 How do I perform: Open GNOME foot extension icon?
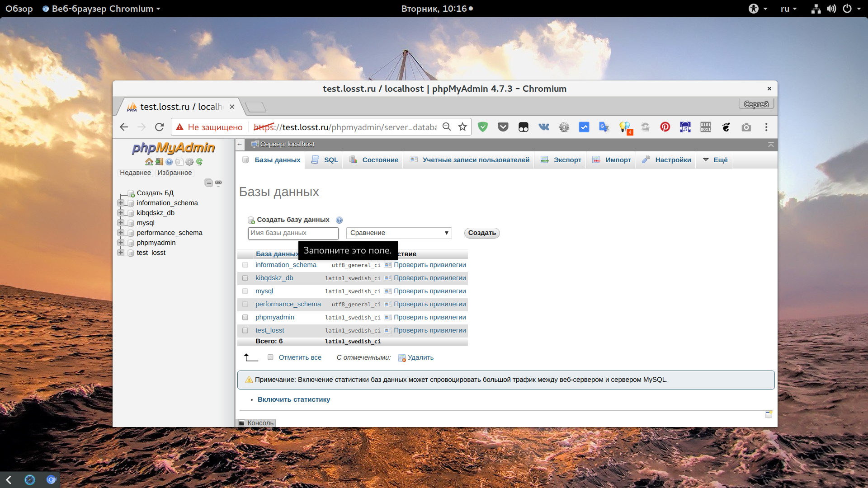click(726, 127)
